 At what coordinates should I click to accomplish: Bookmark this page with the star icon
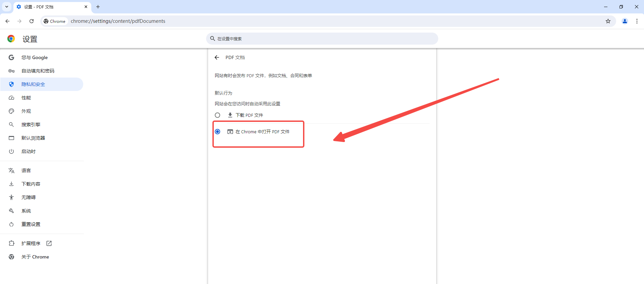pos(608,21)
